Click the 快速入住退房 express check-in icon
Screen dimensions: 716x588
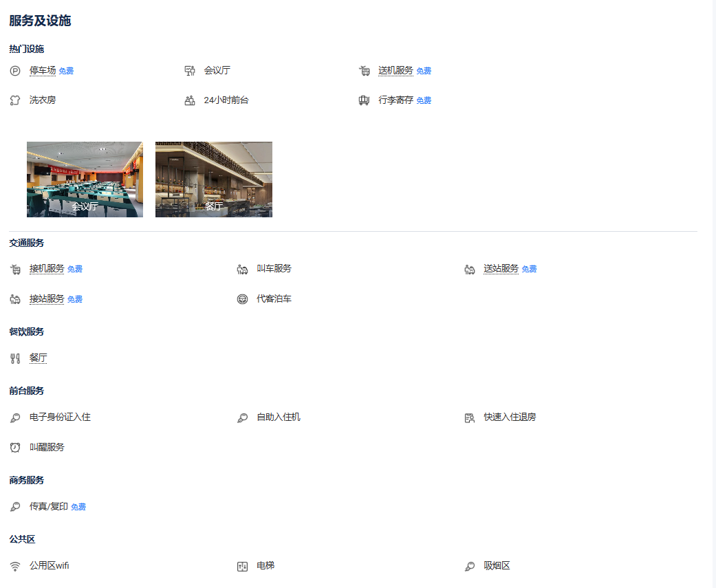click(x=469, y=417)
